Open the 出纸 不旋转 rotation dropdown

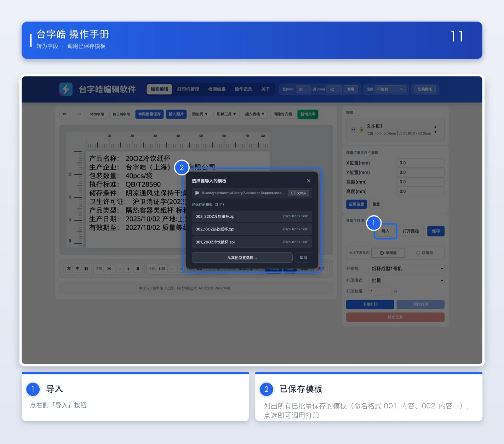[x=390, y=89]
